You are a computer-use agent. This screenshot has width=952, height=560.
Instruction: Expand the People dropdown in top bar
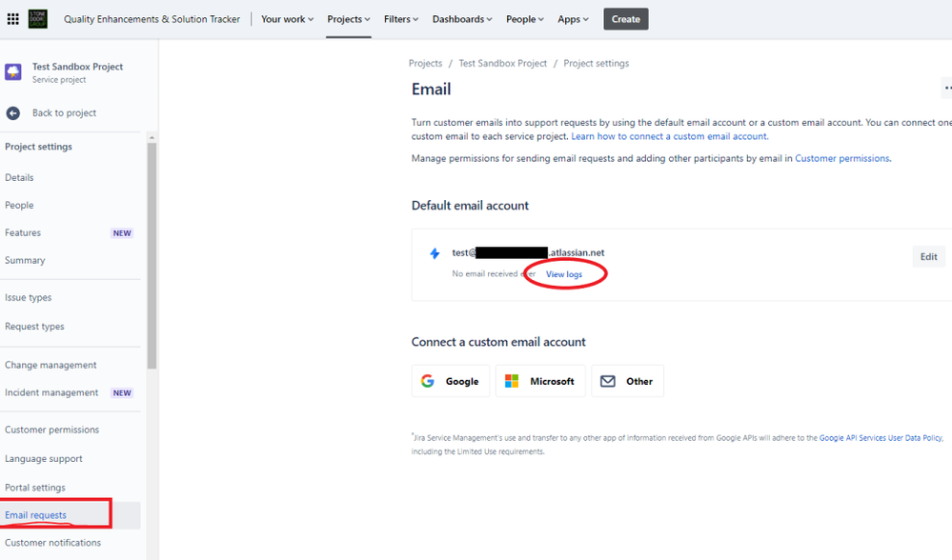coord(524,19)
